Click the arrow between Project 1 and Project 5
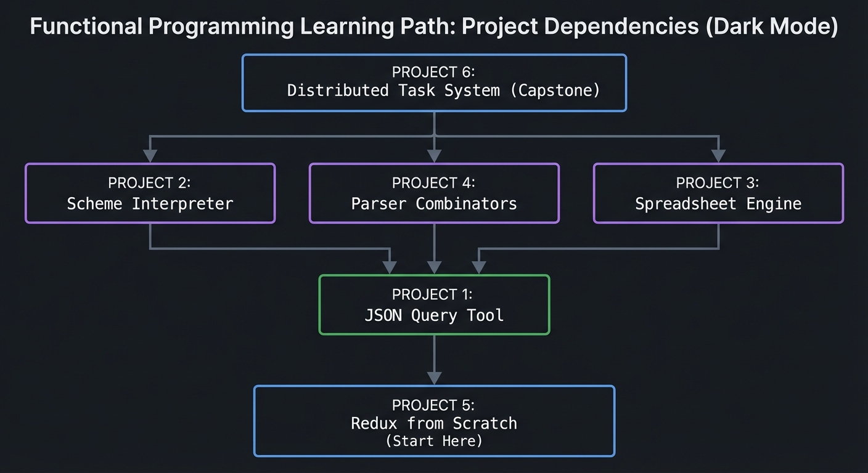The width and height of the screenshot is (868, 473). coord(434,360)
